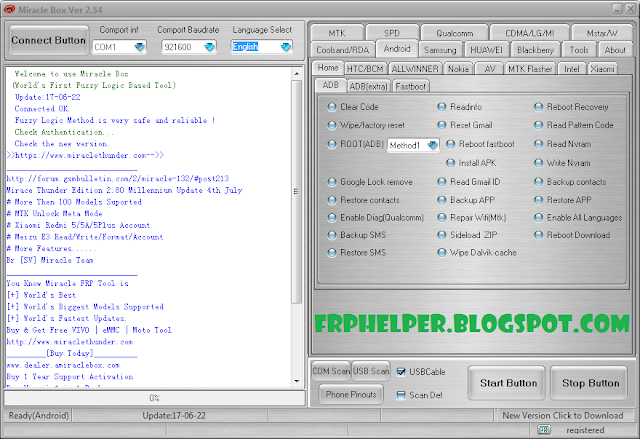The image size is (640, 439).
Task: Switch to the ADB(extra) tab
Action: click(368, 86)
